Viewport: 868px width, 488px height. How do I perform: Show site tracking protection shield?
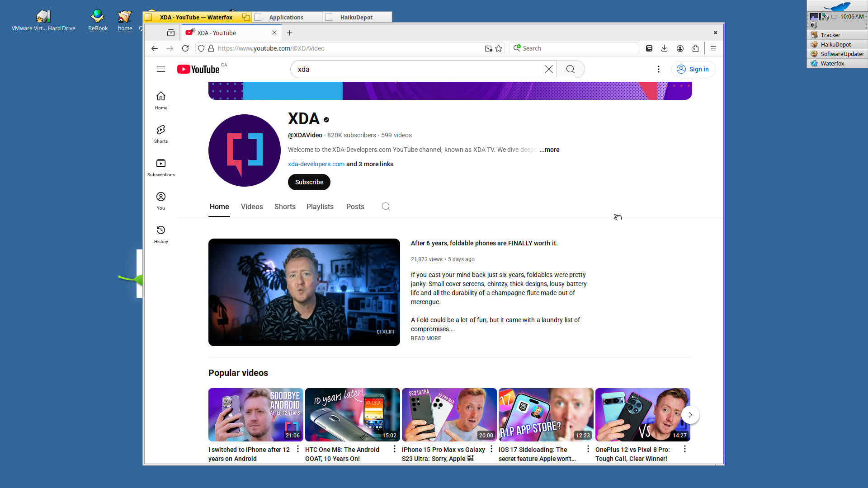pyautogui.click(x=201, y=48)
